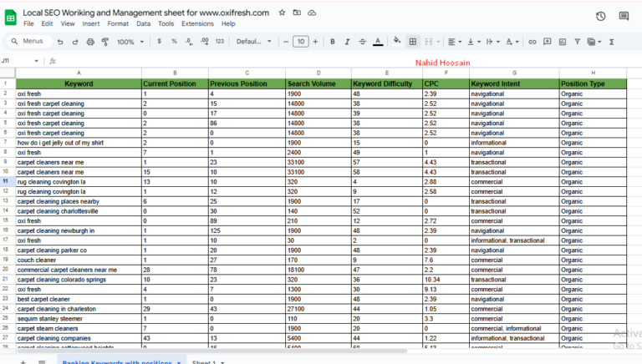This screenshot has height=364, width=642.
Task: Open vertical align dropdown
Action: point(474,42)
